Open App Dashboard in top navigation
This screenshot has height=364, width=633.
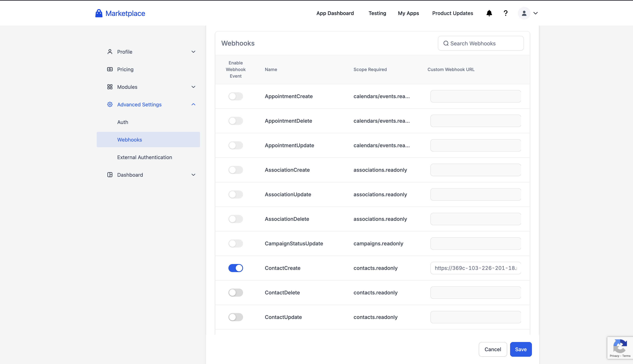335,13
